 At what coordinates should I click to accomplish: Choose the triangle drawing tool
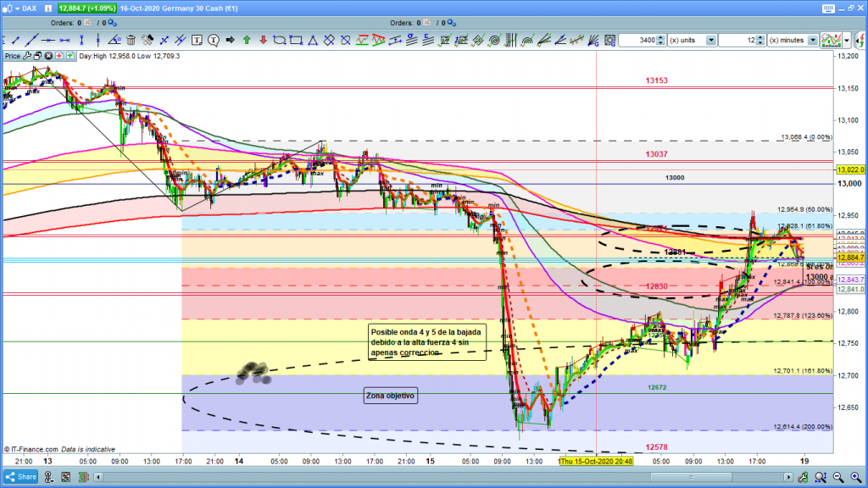(313, 40)
